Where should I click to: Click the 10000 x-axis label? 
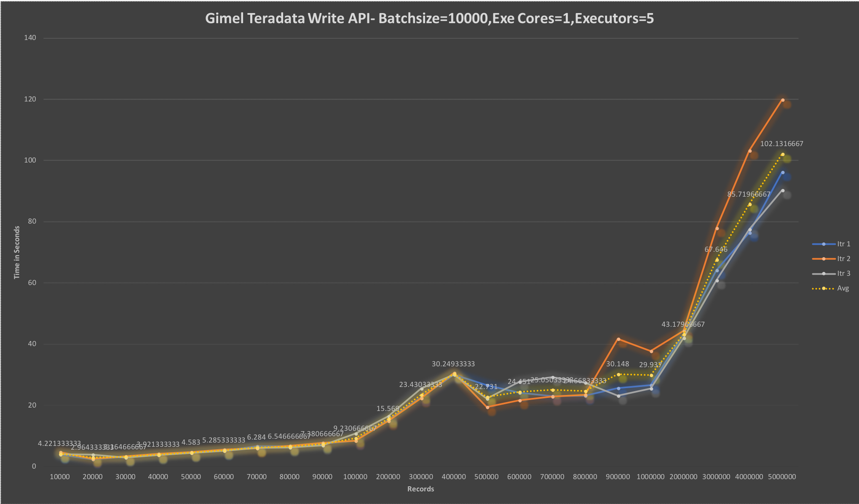[60, 477]
